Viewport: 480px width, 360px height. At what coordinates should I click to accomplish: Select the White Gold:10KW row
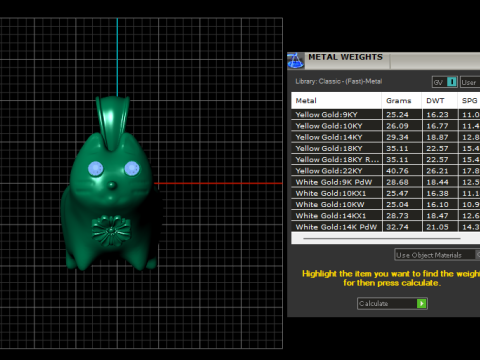pos(386,205)
